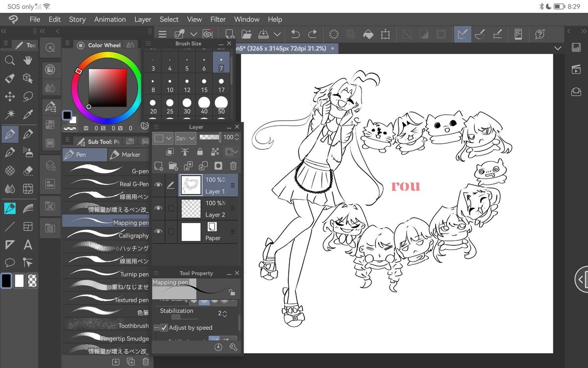Image resolution: width=588 pixels, height=368 pixels.
Task: Select the Eraser tool
Action: click(x=28, y=170)
